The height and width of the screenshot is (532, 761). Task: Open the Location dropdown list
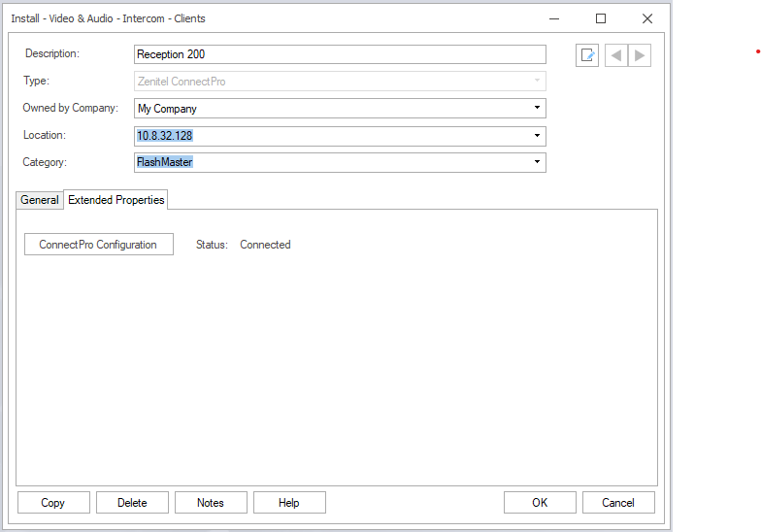tap(537, 136)
